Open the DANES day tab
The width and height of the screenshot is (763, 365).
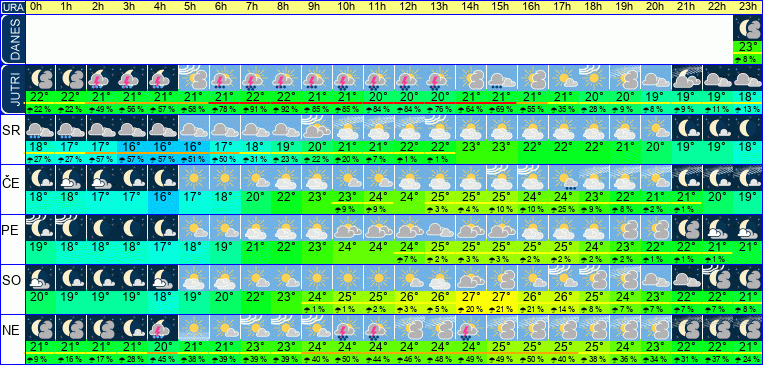13,39
